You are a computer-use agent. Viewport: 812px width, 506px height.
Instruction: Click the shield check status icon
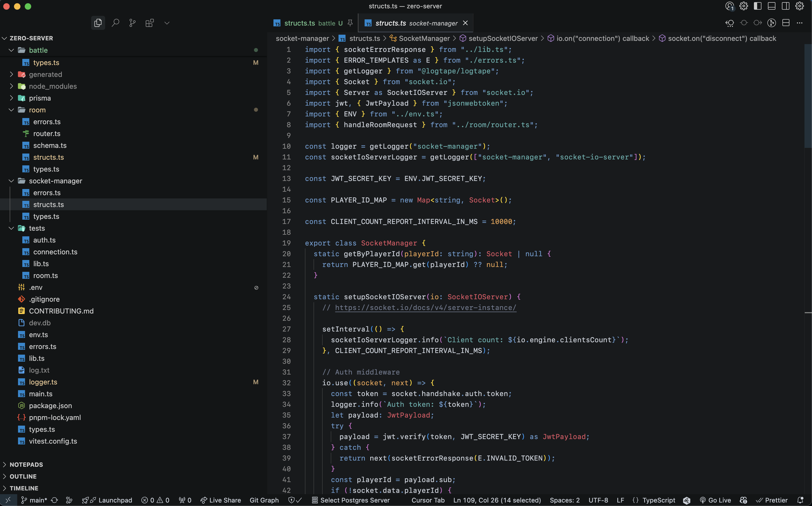[x=295, y=500]
